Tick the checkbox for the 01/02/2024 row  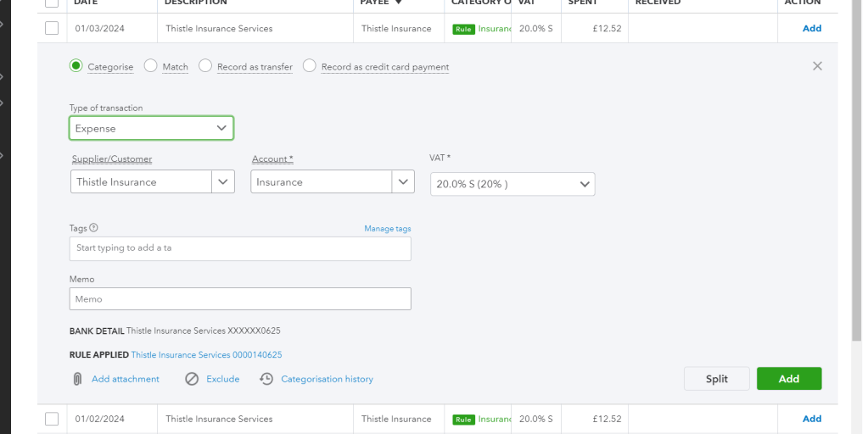click(52, 419)
